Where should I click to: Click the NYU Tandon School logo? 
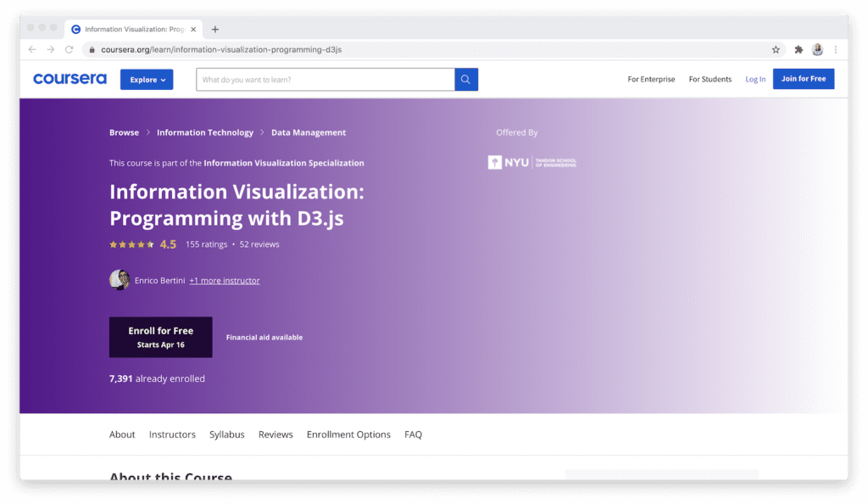(532, 162)
